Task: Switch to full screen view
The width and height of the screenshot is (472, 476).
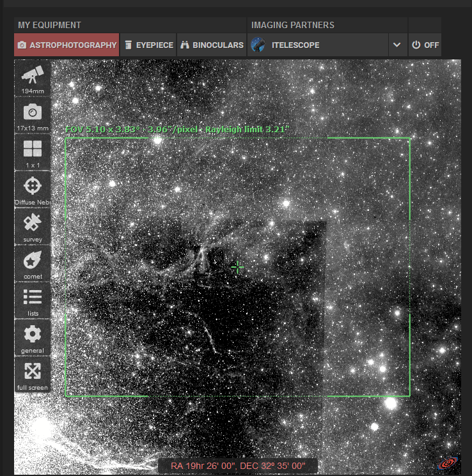Action: pos(33,375)
